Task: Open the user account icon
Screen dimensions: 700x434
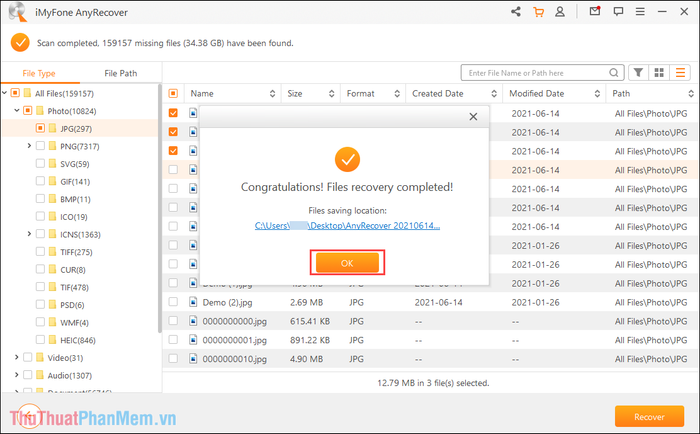Action: click(560, 12)
